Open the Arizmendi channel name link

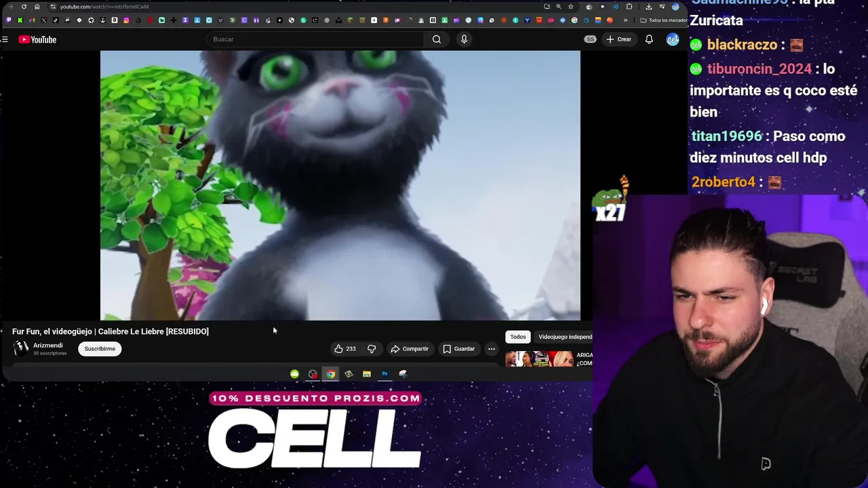tap(47, 345)
